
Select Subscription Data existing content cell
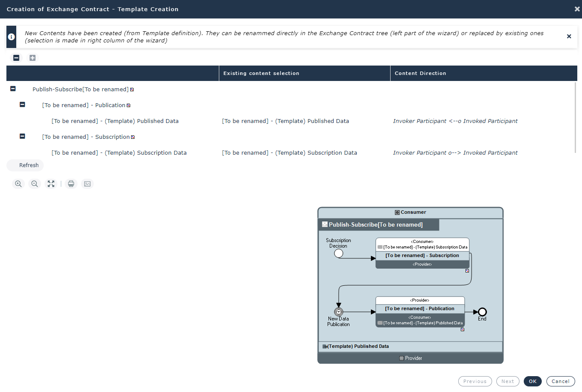coord(289,153)
